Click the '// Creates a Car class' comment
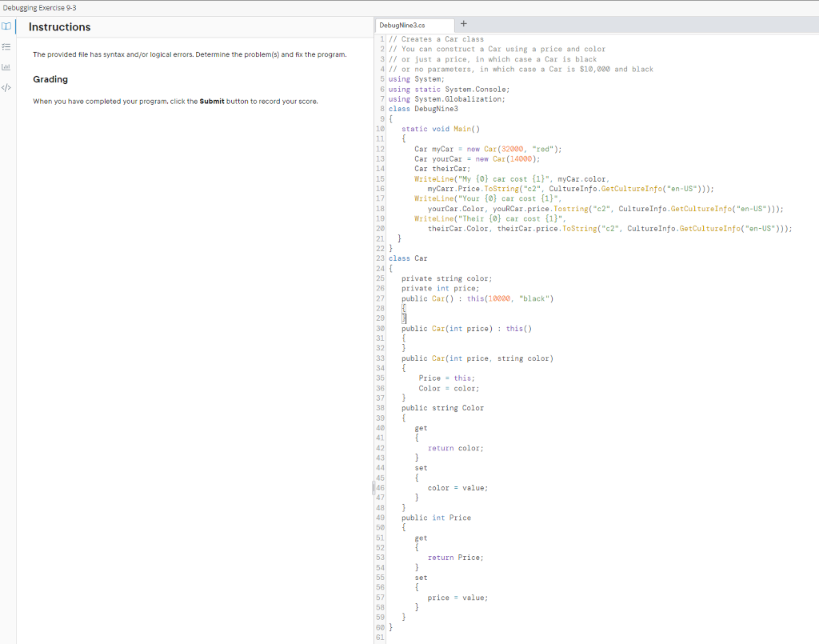819x644 pixels. point(436,40)
